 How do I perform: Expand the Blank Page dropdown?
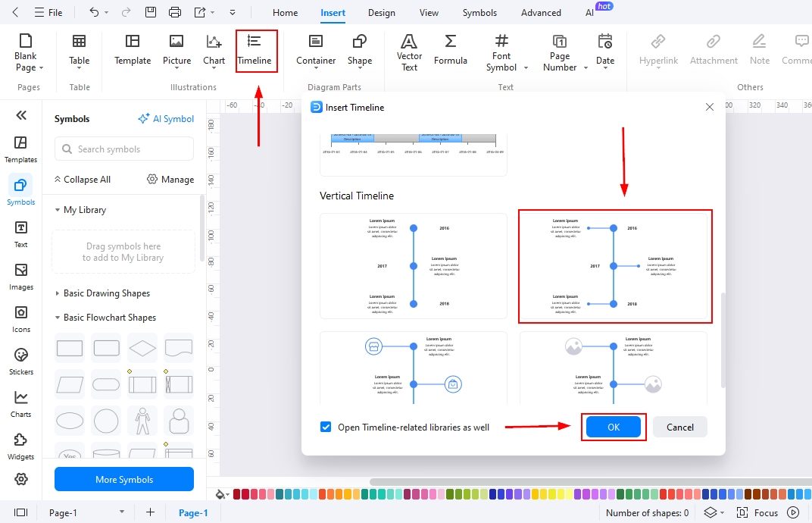point(42,67)
